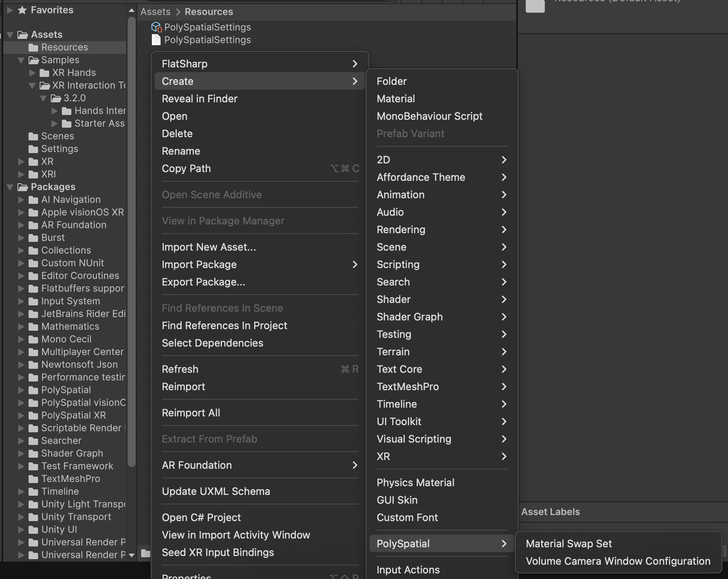Open the UI Toolkit submenu
Screen dimensions: 728x579
(442, 422)
